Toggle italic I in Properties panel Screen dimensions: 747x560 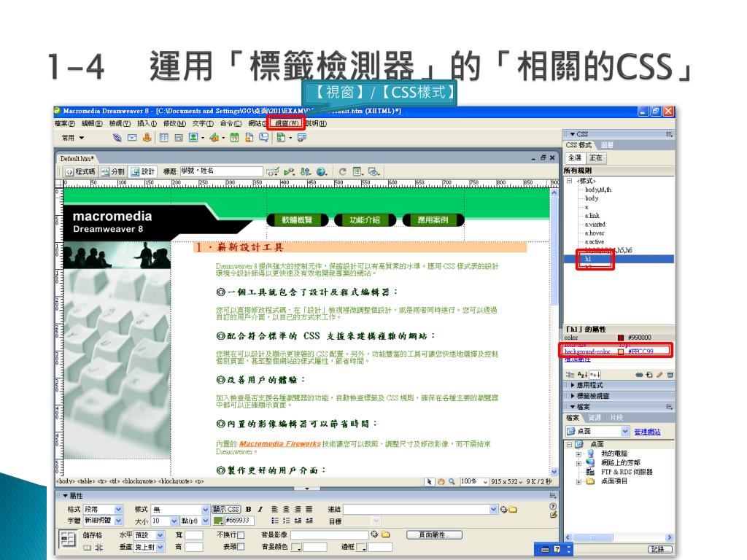pyautogui.click(x=260, y=509)
